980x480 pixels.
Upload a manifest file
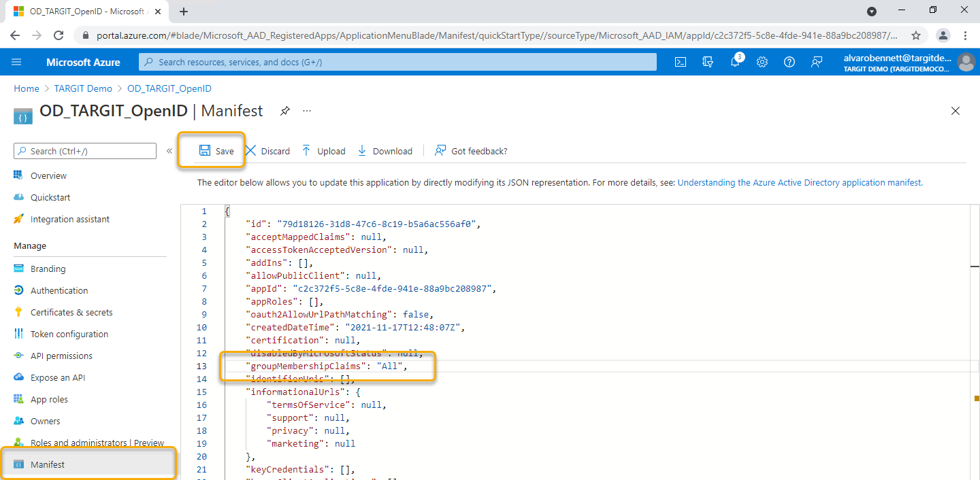(x=323, y=151)
